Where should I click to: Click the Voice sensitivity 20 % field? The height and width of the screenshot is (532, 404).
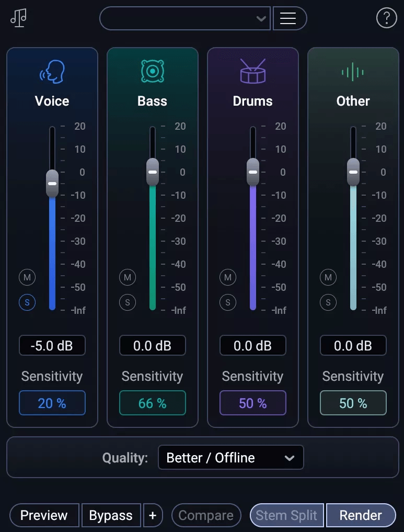52,403
